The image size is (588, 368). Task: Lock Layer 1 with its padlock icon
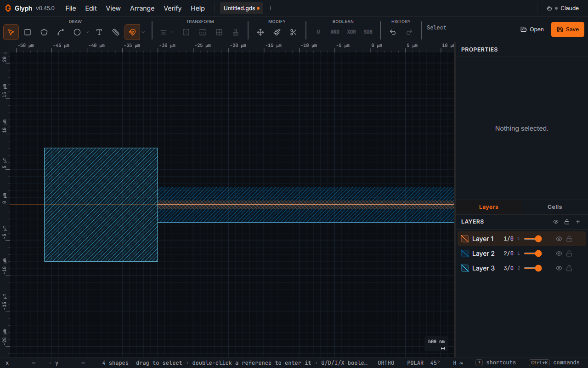[x=569, y=239]
